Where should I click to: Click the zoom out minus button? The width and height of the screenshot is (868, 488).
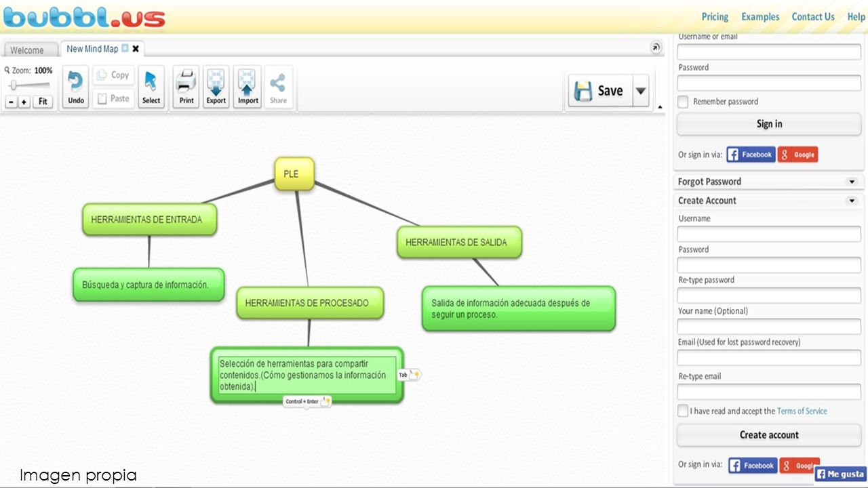pyautogui.click(x=12, y=102)
